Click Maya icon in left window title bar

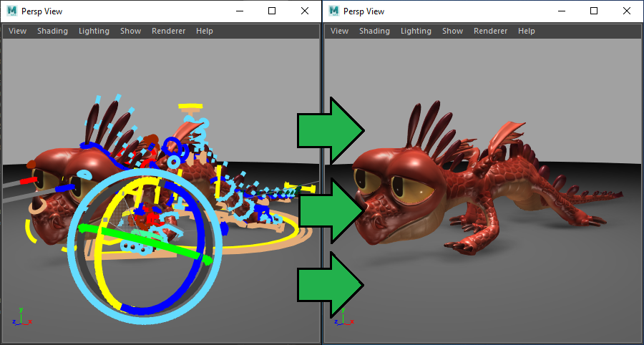coord(12,11)
